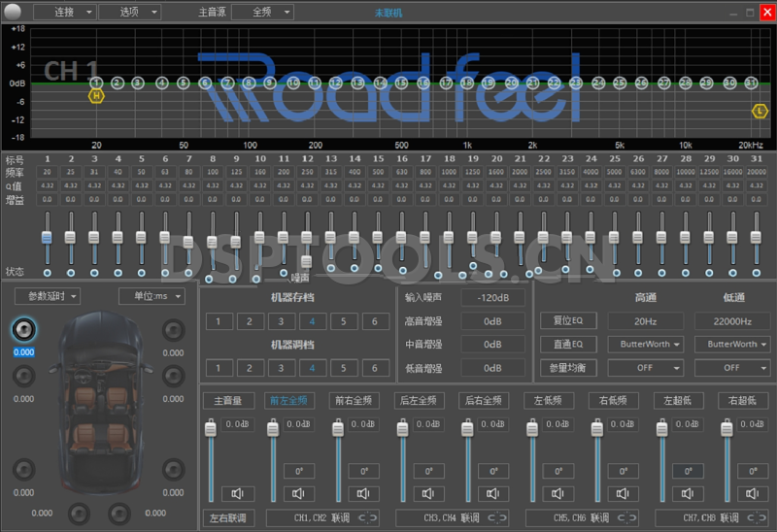Open low-pass ButterWorth filter type dropdown

pos(732,345)
